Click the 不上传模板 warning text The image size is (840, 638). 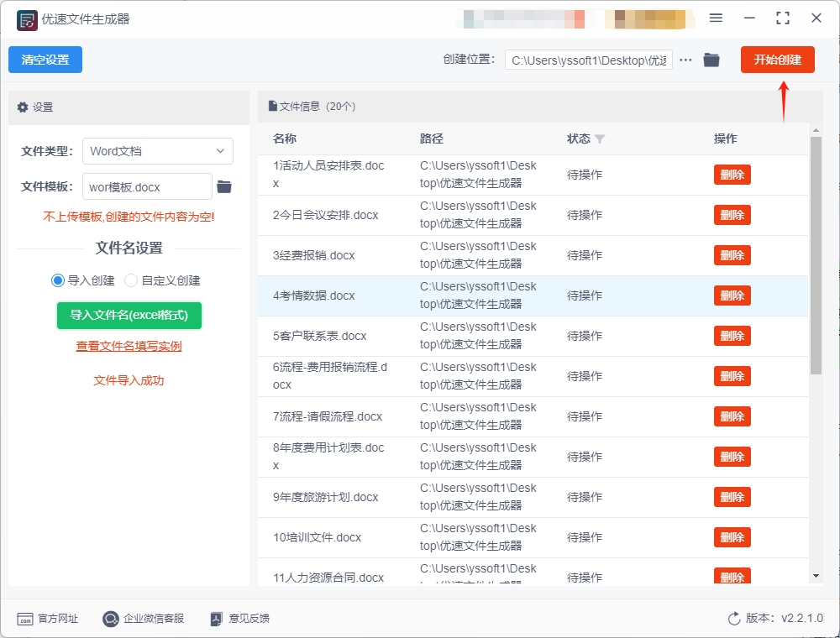[x=129, y=217]
